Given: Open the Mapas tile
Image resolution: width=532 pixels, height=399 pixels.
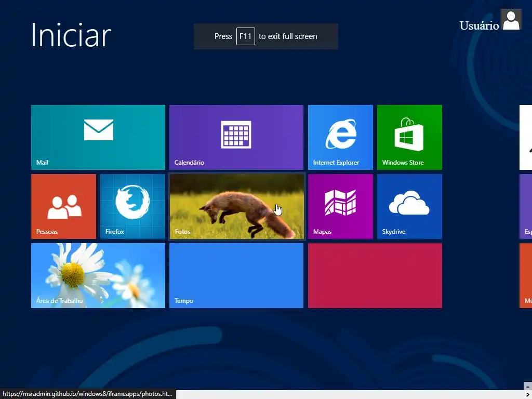Looking at the screenshot, I should click(340, 207).
